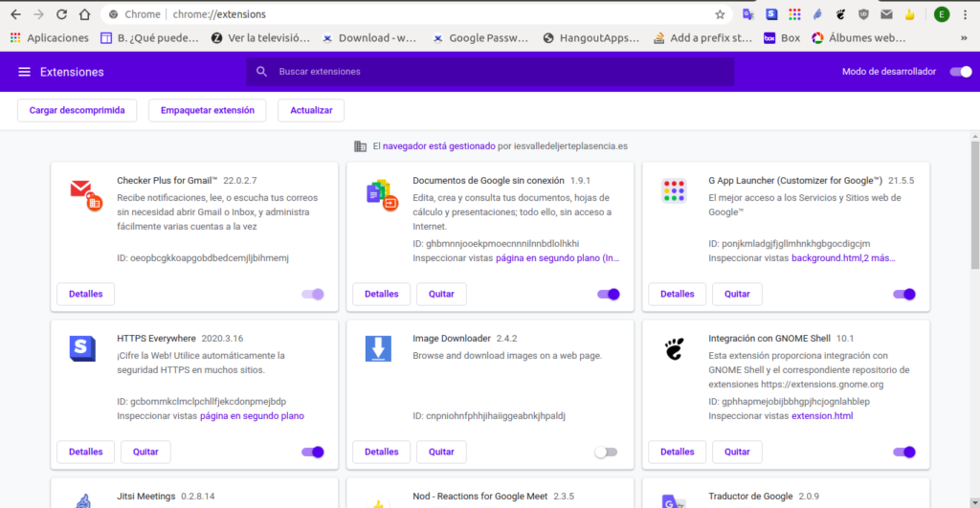980x508 pixels.
Task: Reload the page with the refresh icon
Action: pos(61,13)
